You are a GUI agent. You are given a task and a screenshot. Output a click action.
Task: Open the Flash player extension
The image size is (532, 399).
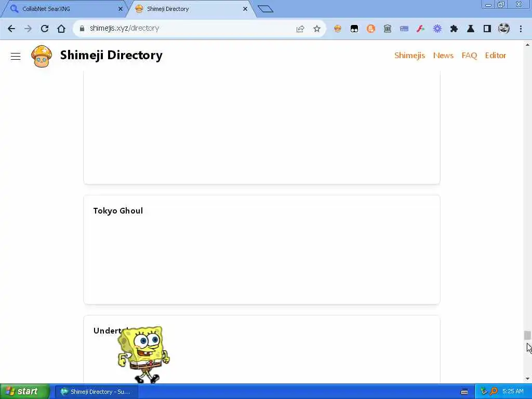(421, 29)
